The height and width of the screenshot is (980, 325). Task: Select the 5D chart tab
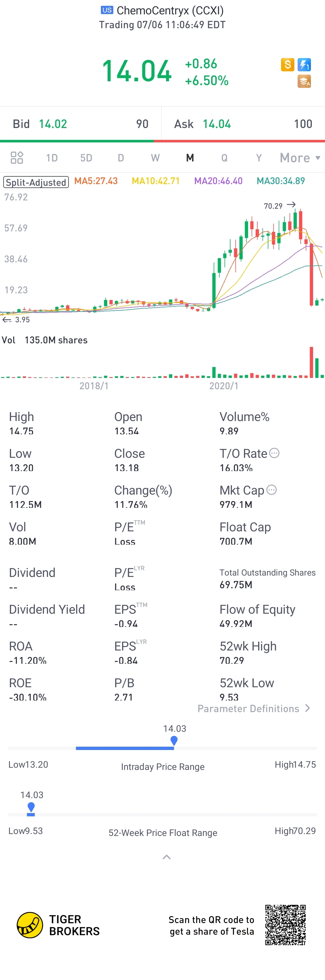[x=86, y=158]
